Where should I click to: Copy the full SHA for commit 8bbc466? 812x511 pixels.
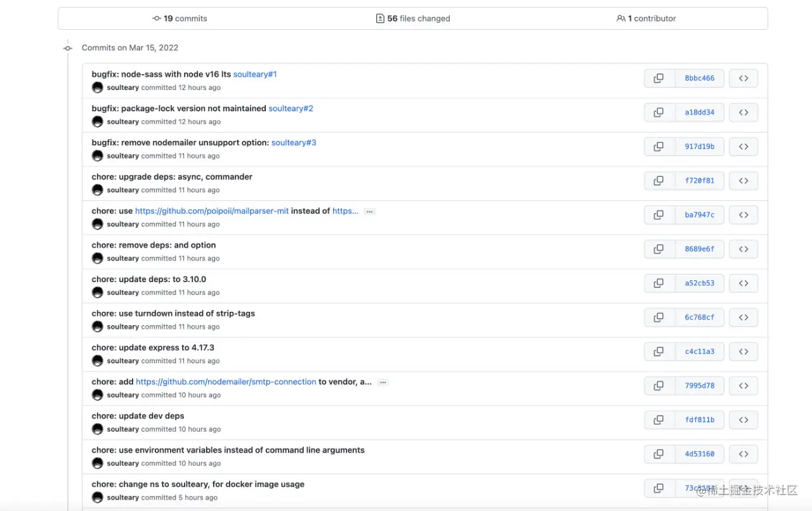[658, 78]
